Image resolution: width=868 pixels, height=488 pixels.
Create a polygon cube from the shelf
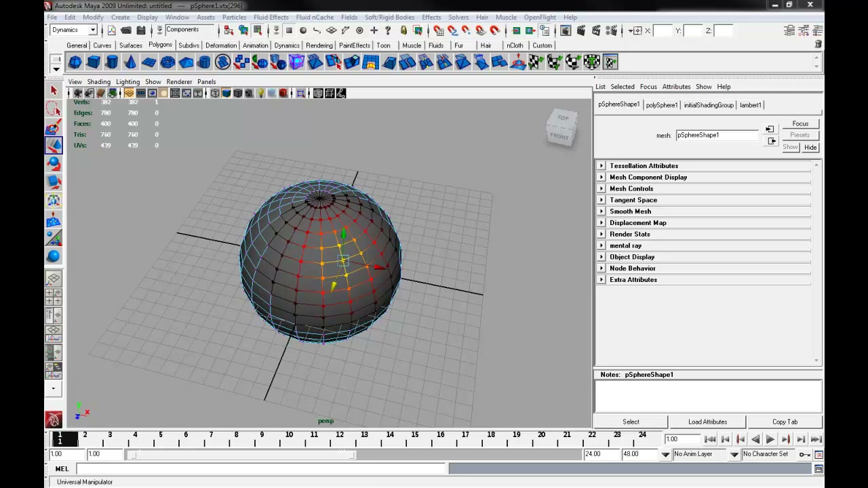(94, 62)
